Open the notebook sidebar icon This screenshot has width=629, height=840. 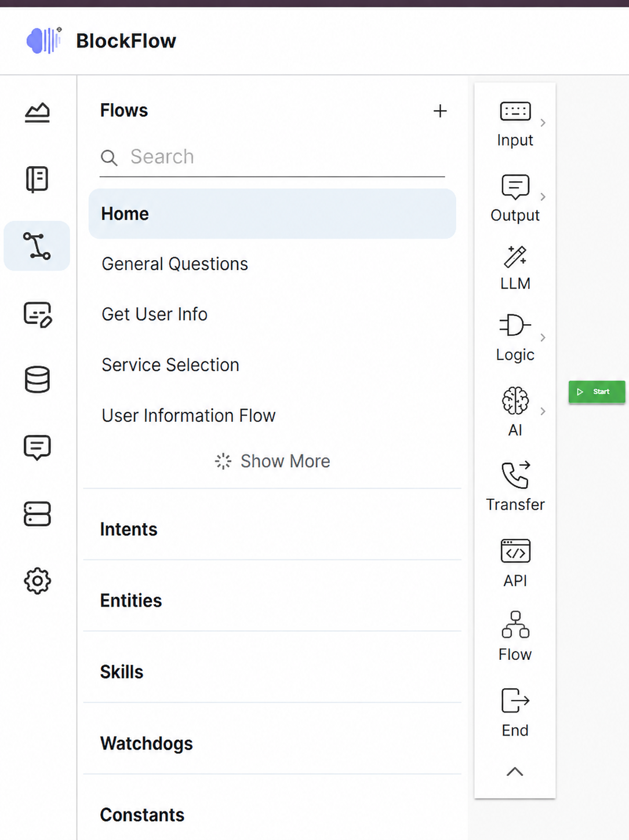37,179
